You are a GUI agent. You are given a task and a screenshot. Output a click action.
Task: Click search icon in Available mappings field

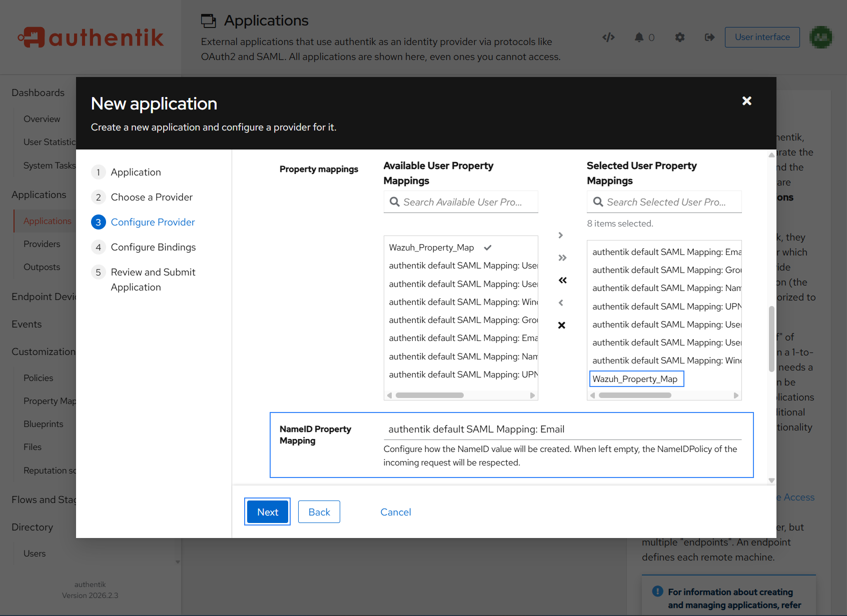point(394,202)
